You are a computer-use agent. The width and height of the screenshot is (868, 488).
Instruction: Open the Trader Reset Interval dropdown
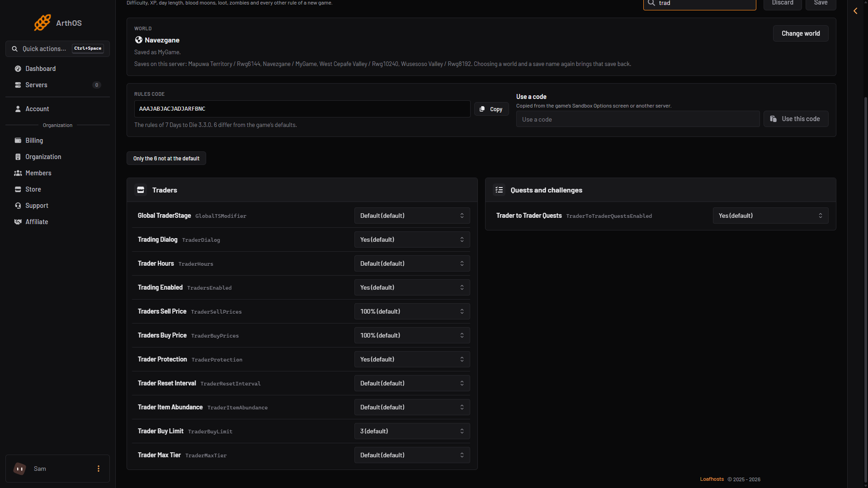[412, 383]
